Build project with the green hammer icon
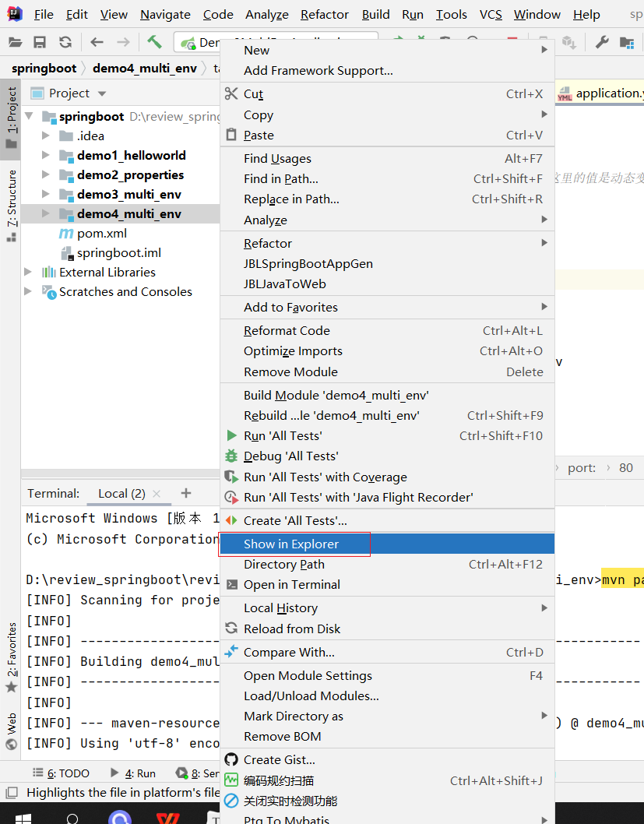Viewport: 644px width, 824px height. (x=154, y=42)
